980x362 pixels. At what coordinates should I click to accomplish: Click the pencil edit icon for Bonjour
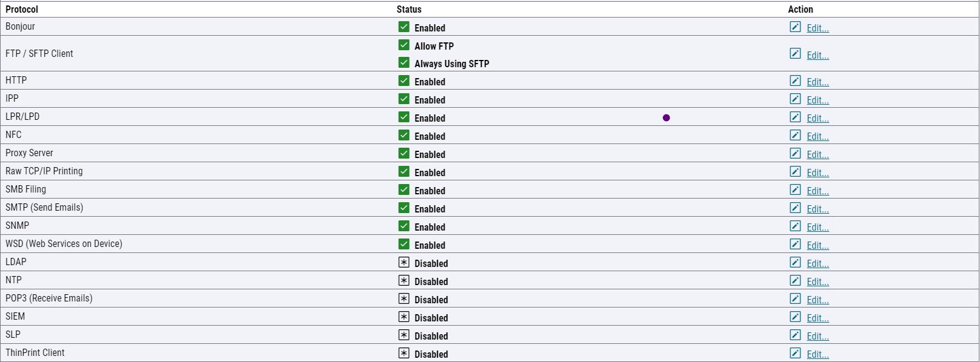click(x=795, y=27)
